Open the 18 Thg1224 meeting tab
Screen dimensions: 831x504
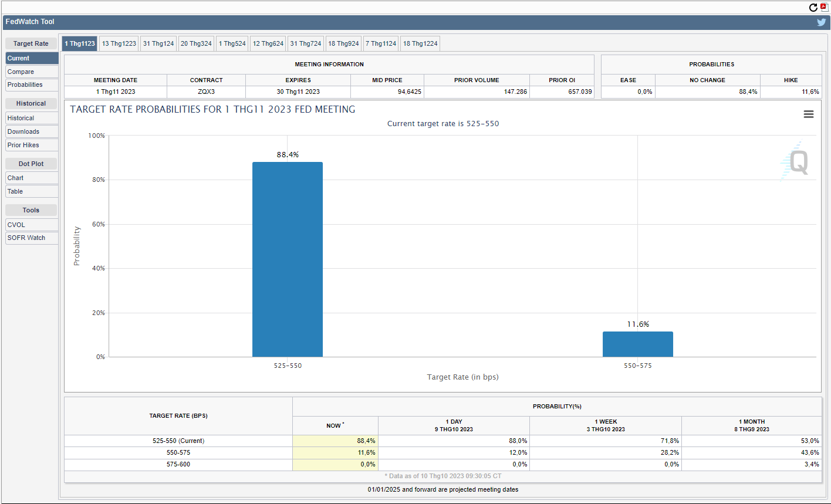click(420, 43)
